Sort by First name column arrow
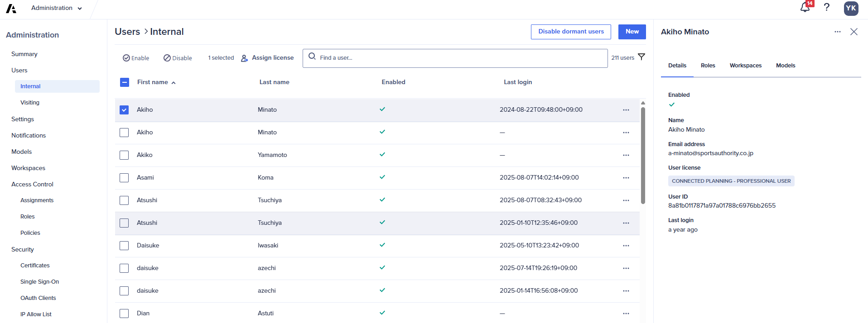 [x=174, y=83]
